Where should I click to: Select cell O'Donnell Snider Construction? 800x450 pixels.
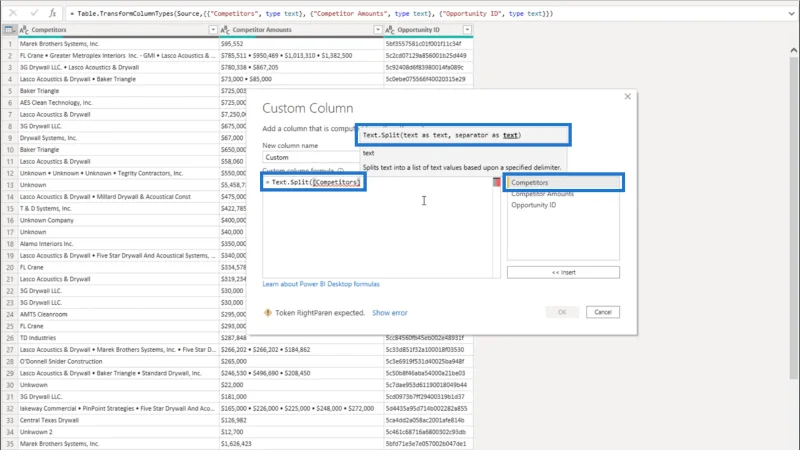(118, 361)
